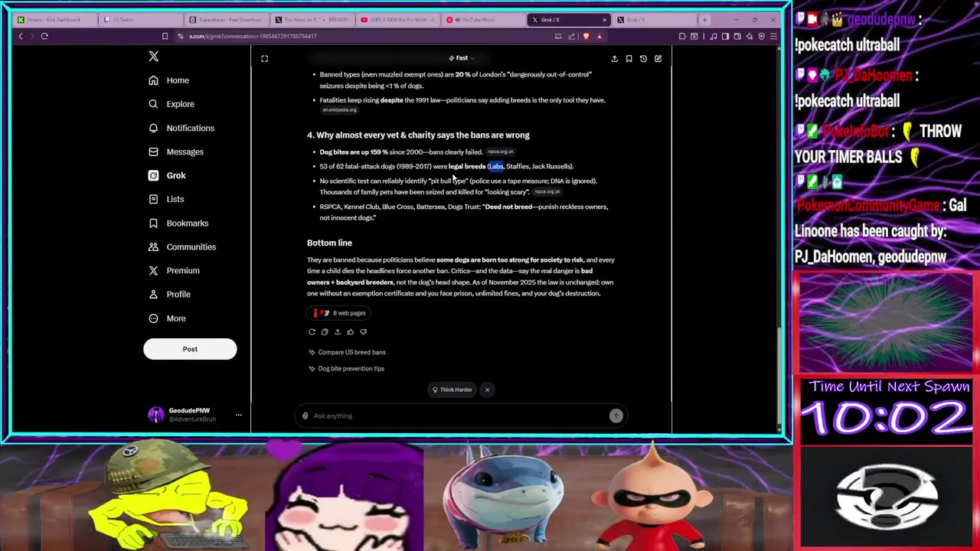Image resolution: width=980 pixels, height=551 pixels.
Task: Click the Think Harder button
Action: (452, 390)
